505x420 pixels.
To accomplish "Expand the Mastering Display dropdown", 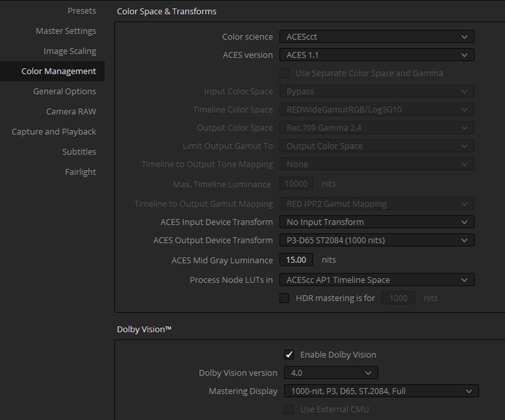I will point(381,391).
